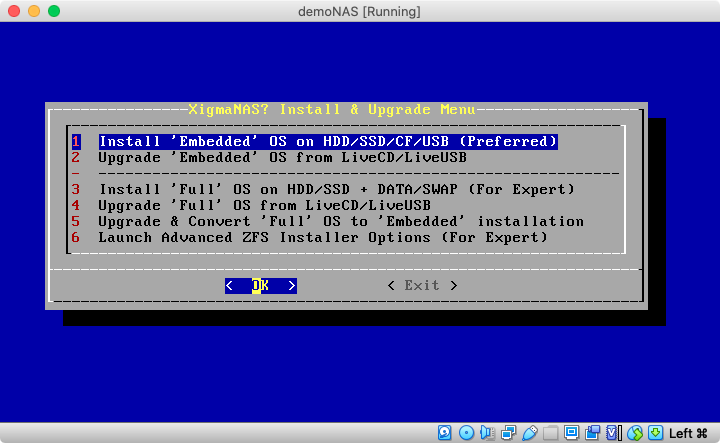Image resolution: width=720 pixels, height=443 pixels.
Task: Click the OK button in installer dialog
Action: [260, 286]
